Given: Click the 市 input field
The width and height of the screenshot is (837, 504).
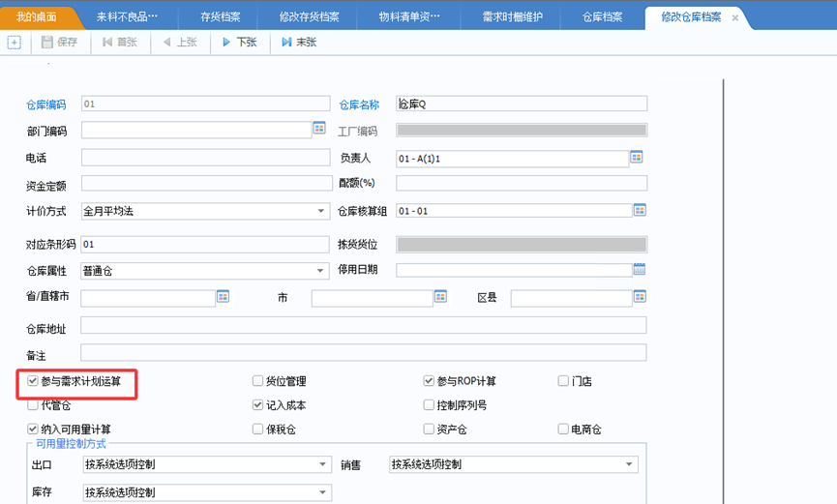Looking at the screenshot, I should pos(373,298).
